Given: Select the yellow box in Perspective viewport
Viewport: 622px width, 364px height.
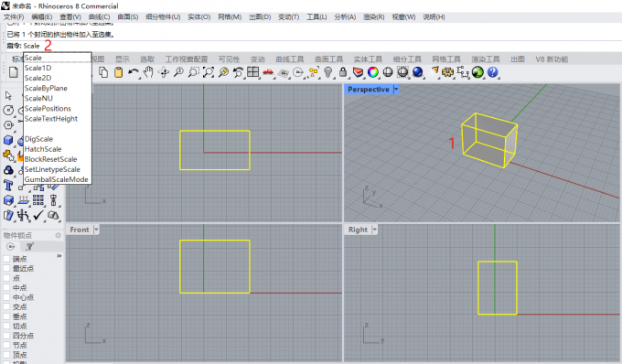Looking at the screenshot, I should (x=489, y=140).
